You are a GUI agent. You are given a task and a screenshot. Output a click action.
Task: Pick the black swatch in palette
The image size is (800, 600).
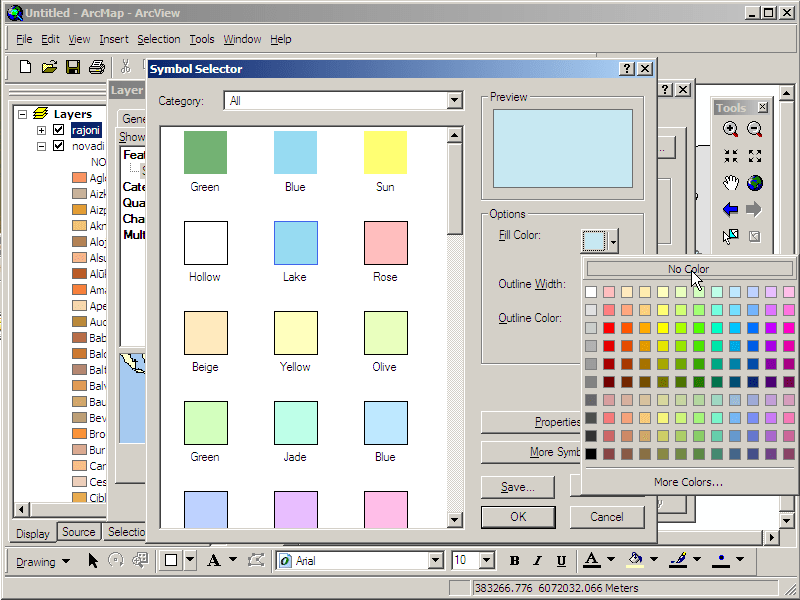(591, 454)
